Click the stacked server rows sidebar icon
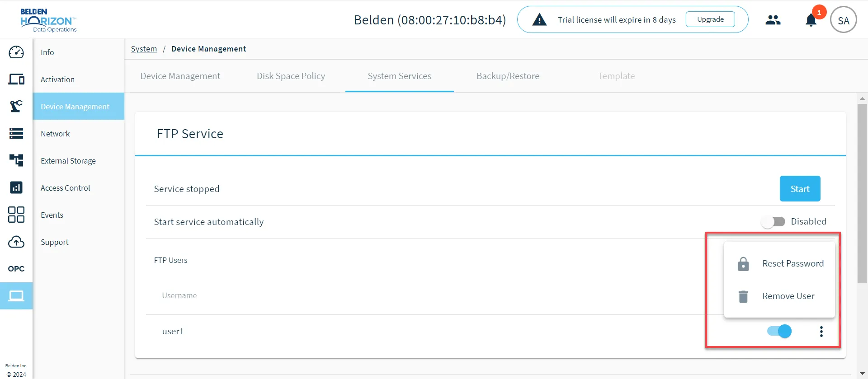Image resolution: width=868 pixels, height=379 pixels. click(16, 133)
